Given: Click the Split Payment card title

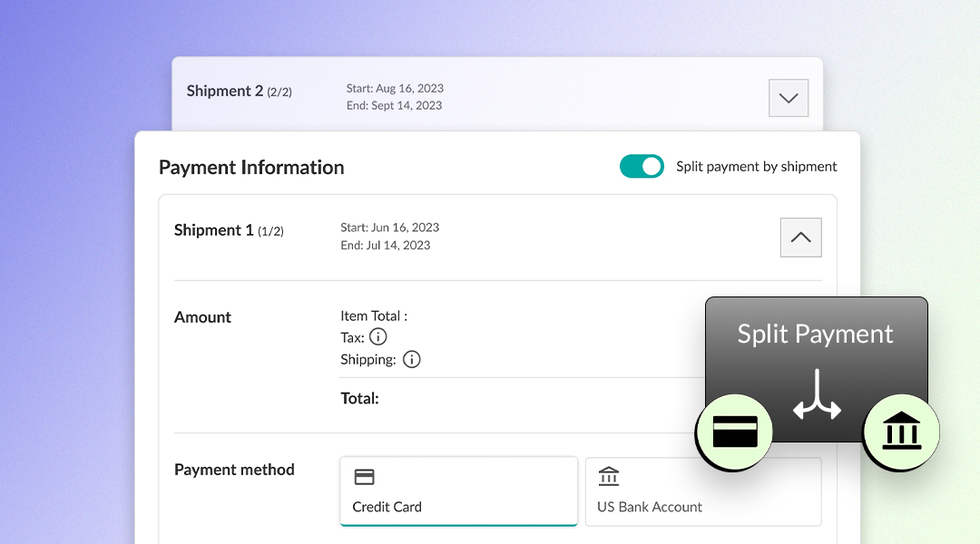Looking at the screenshot, I should point(815,334).
